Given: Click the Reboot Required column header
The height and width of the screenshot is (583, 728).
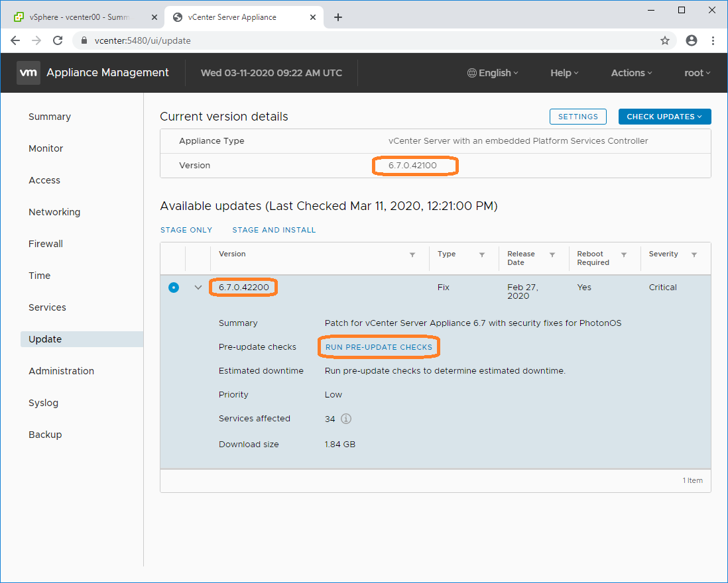Looking at the screenshot, I should click(593, 258).
